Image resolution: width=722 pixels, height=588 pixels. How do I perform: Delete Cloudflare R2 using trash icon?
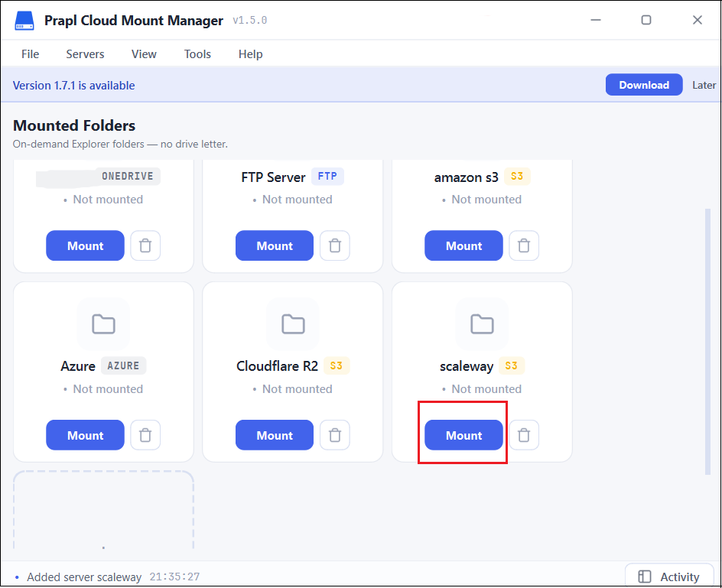[x=335, y=434]
